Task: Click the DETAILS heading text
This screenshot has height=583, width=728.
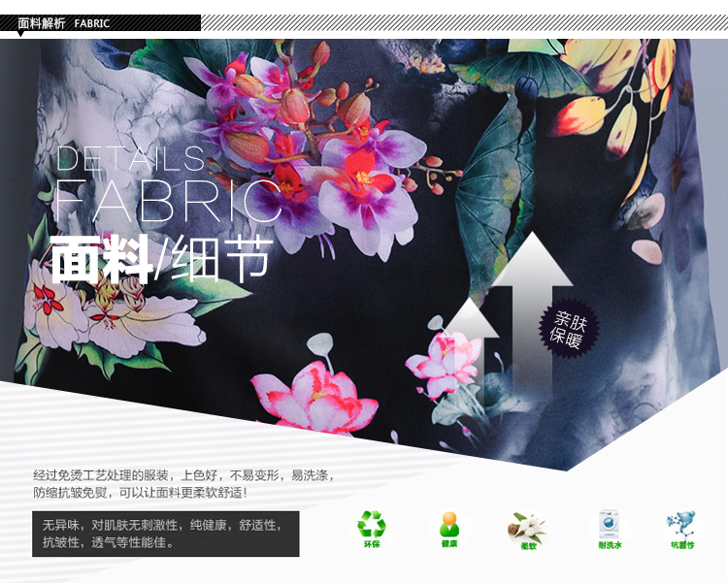Action: click(x=131, y=159)
